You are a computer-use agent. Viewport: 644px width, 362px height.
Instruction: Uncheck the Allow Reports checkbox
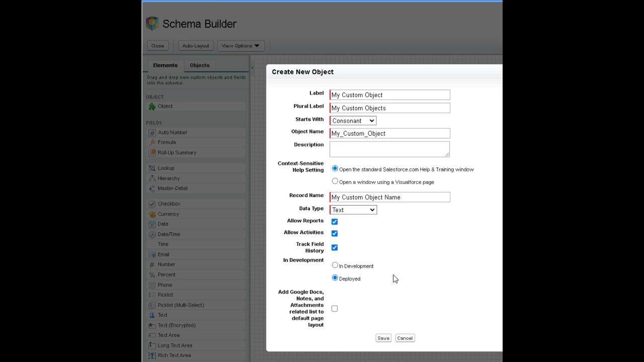point(335,221)
